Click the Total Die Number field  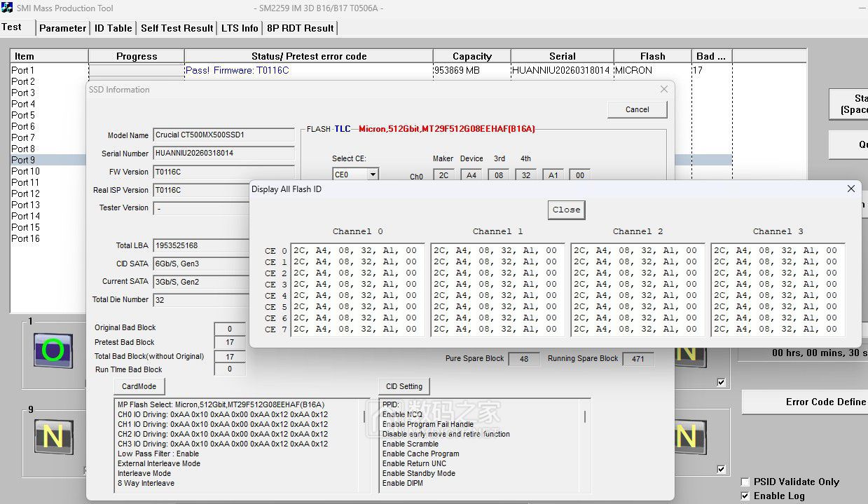click(x=202, y=300)
